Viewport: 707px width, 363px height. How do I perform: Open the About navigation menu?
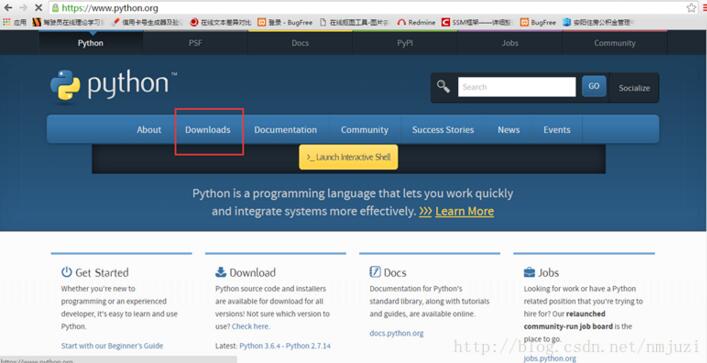(x=149, y=130)
